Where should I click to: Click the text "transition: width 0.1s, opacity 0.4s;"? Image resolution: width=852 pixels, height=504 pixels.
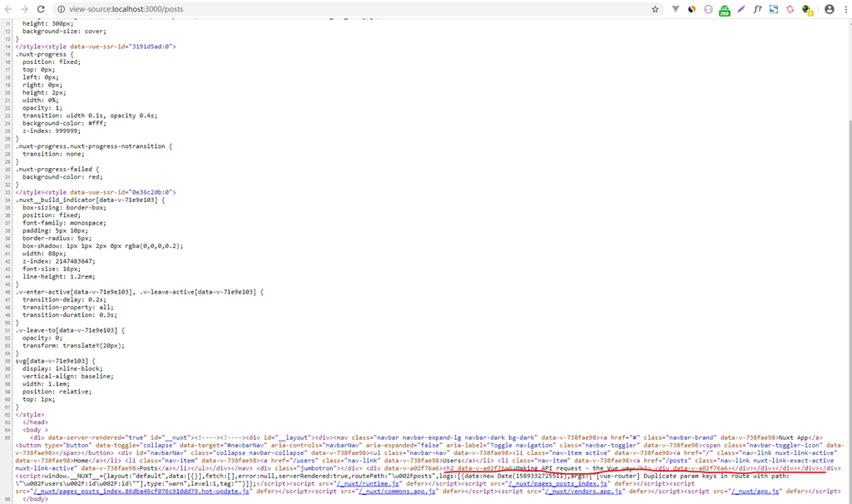[90, 116]
